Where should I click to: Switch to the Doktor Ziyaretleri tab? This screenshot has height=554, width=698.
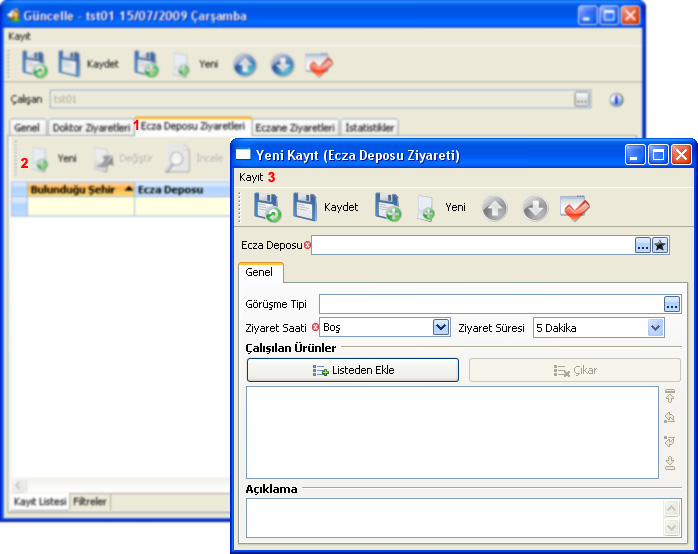[90, 128]
